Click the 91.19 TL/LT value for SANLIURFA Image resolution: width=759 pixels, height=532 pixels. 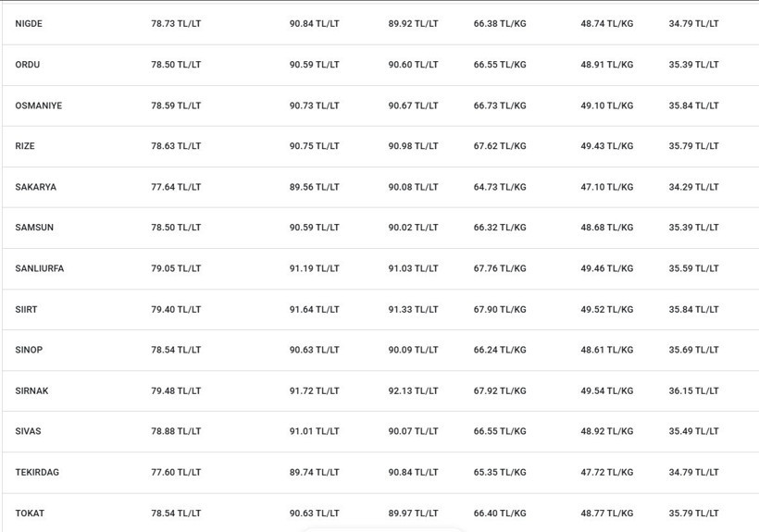(x=314, y=268)
